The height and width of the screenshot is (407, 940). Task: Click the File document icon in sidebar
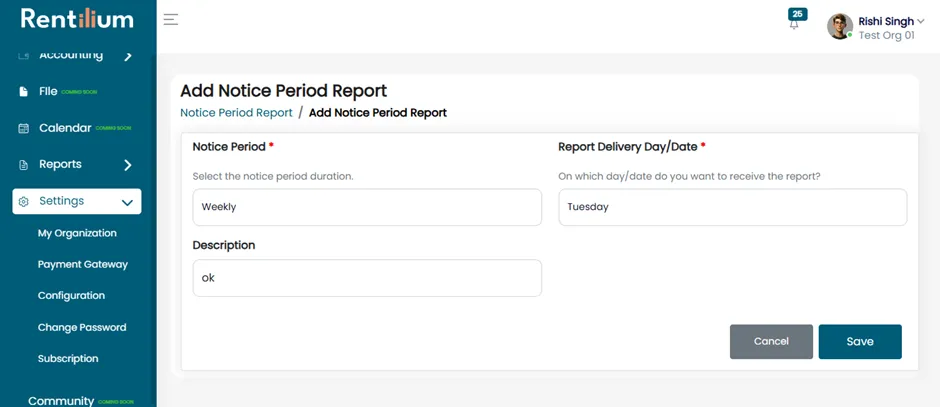23,92
